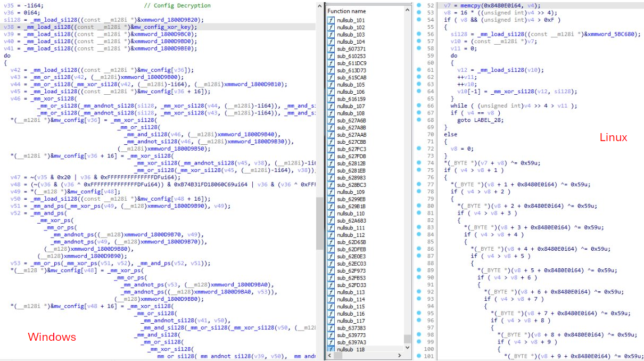Click the function icon beside sub_6299EB
The height and width of the screenshot is (361, 644).
click(331, 199)
